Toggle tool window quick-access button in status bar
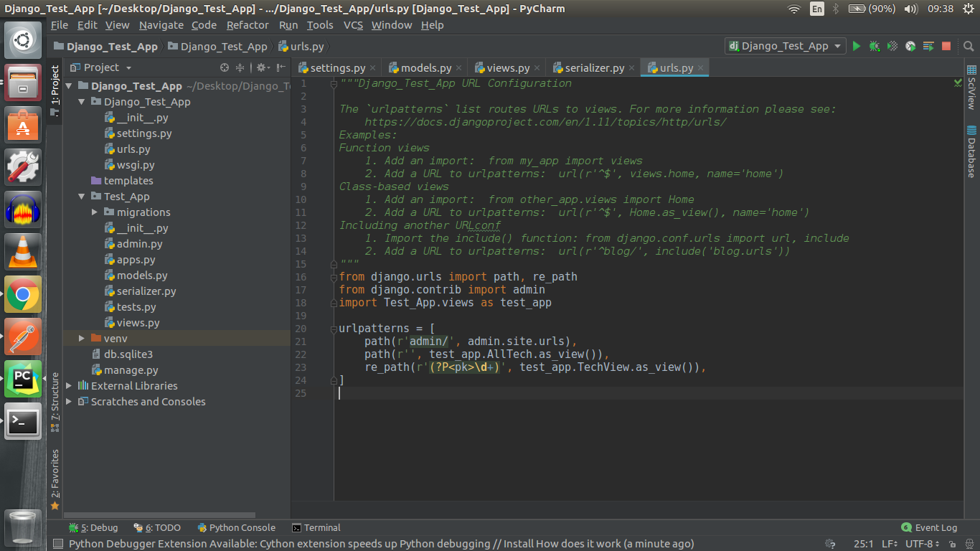This screenshot has width=980, height=551. (x=58, y=545)
